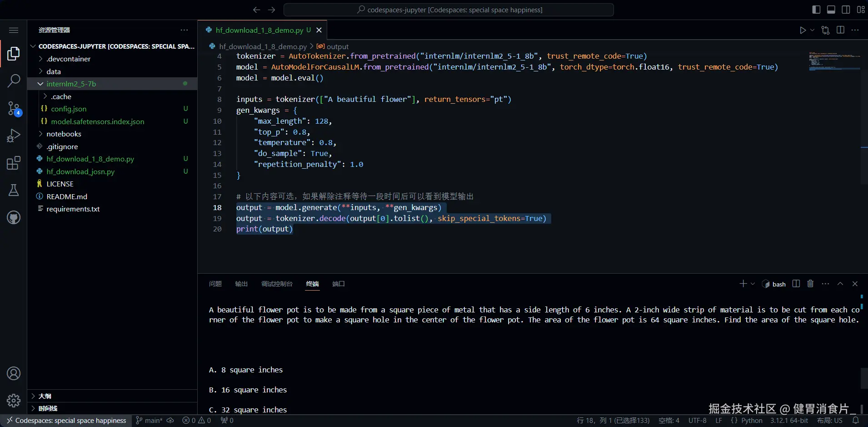This screenshot has width=868, height=427.
Task: Open Source Control view with 4 changes
Action: pyautogui.click(x=14, y=108)
